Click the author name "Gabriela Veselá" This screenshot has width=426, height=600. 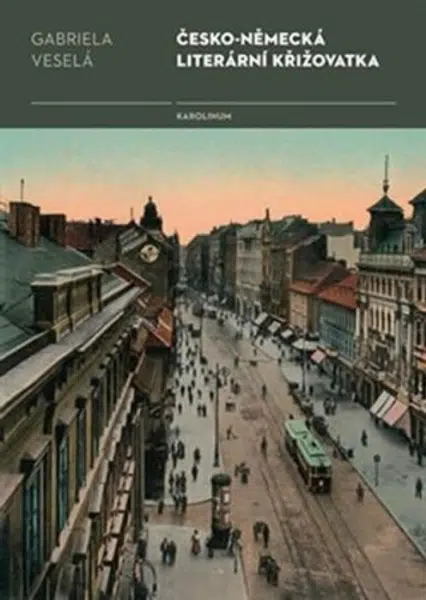click(72, 50)
